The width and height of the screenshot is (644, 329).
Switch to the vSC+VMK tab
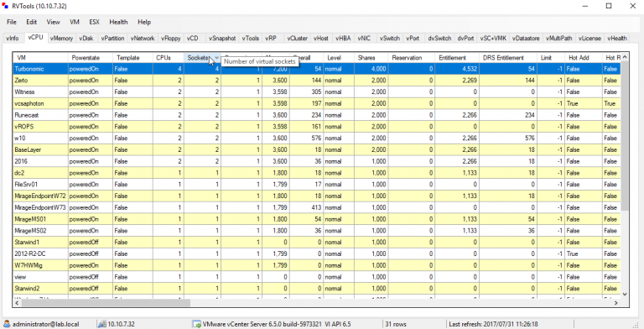coord(493,39)
